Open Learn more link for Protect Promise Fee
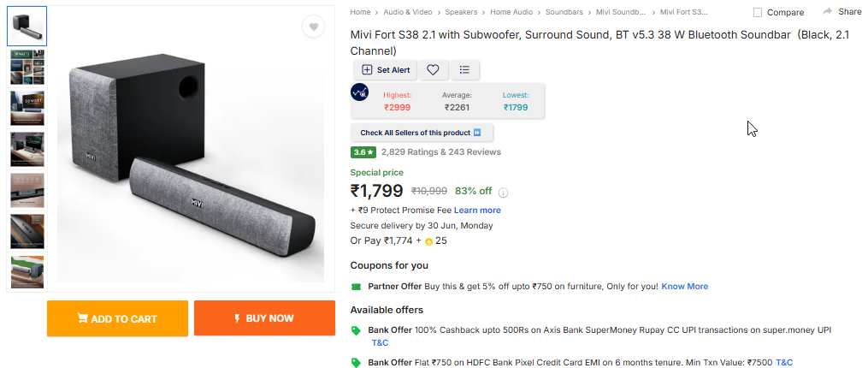The width and height of the screenshot is (868, 368). pos(477,210)
